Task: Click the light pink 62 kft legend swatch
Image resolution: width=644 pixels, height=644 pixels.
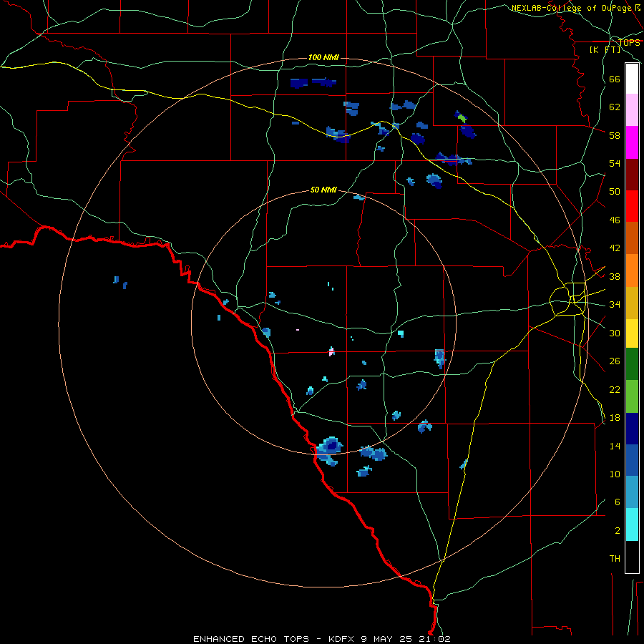Action: click(632, 109)
